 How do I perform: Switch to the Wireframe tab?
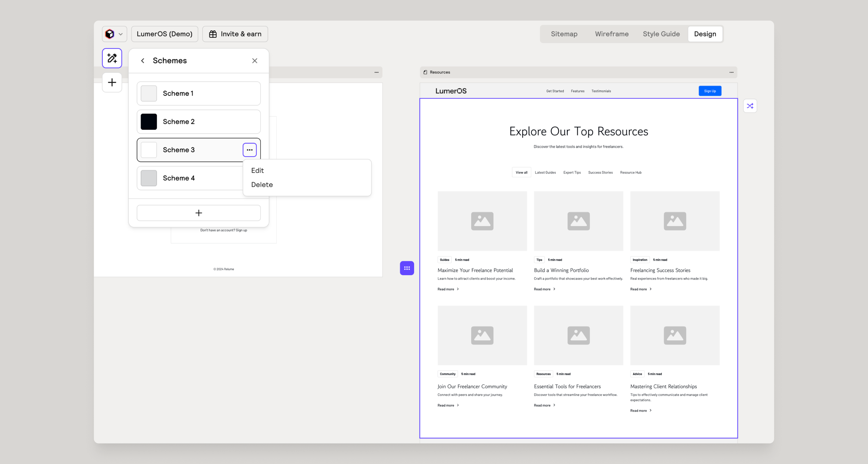[612, 34]
